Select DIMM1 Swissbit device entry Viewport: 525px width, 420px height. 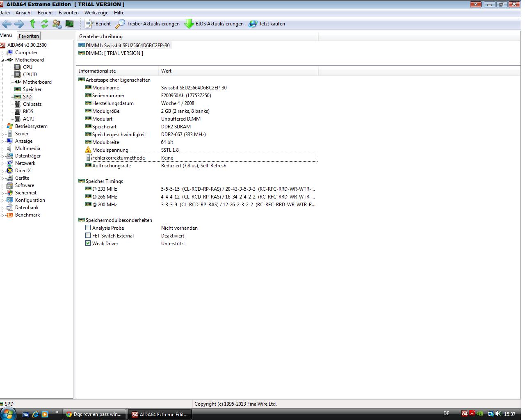[x=128, y=46]
